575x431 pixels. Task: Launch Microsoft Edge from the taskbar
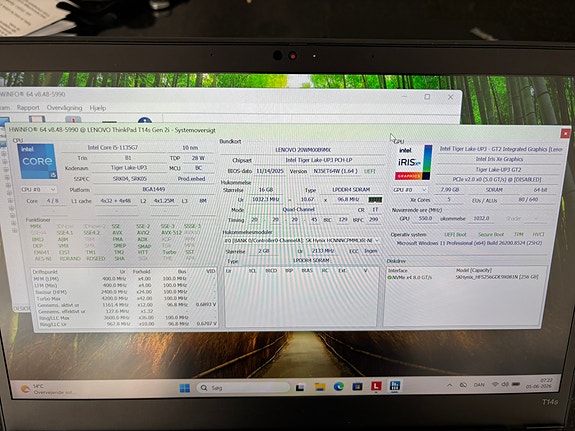tap(338, 386)
